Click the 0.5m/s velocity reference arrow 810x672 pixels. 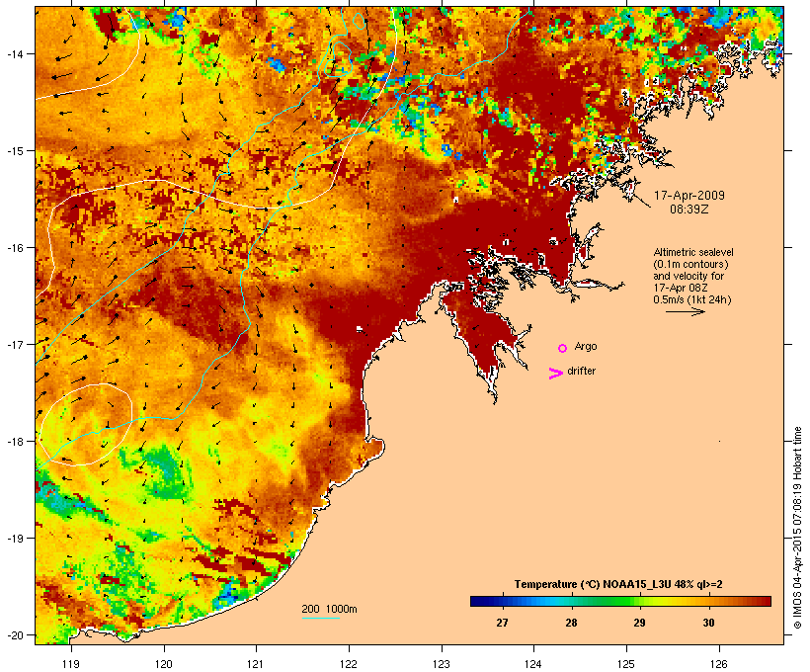pos(685,311)
